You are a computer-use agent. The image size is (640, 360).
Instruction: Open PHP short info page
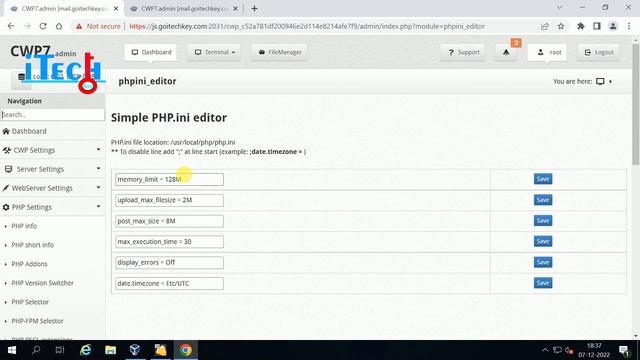[33, 245]
